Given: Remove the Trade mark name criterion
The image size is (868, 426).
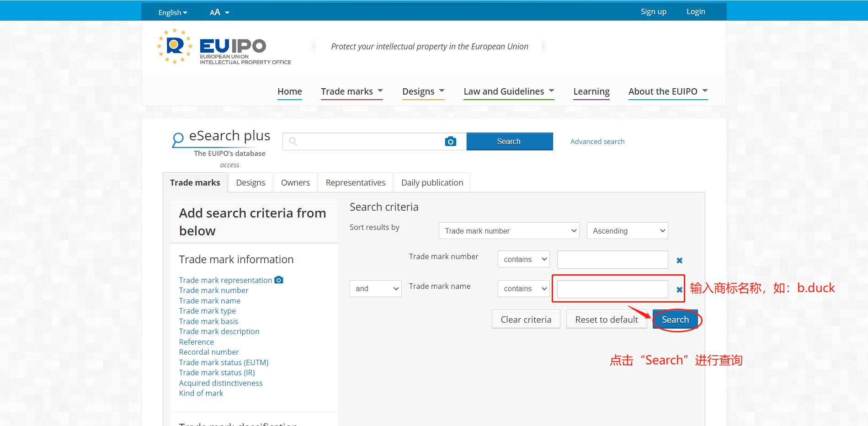Looking at the screenshot, I should pos(679,289).
